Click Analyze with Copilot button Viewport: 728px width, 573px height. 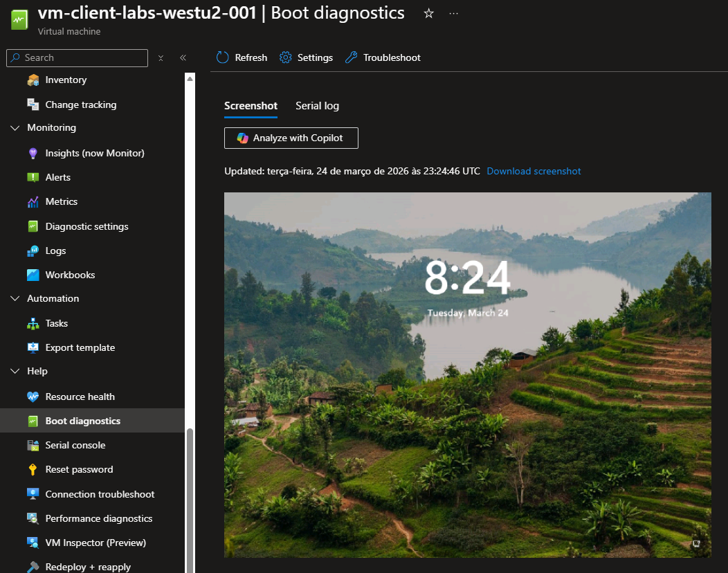coord(291,138)
